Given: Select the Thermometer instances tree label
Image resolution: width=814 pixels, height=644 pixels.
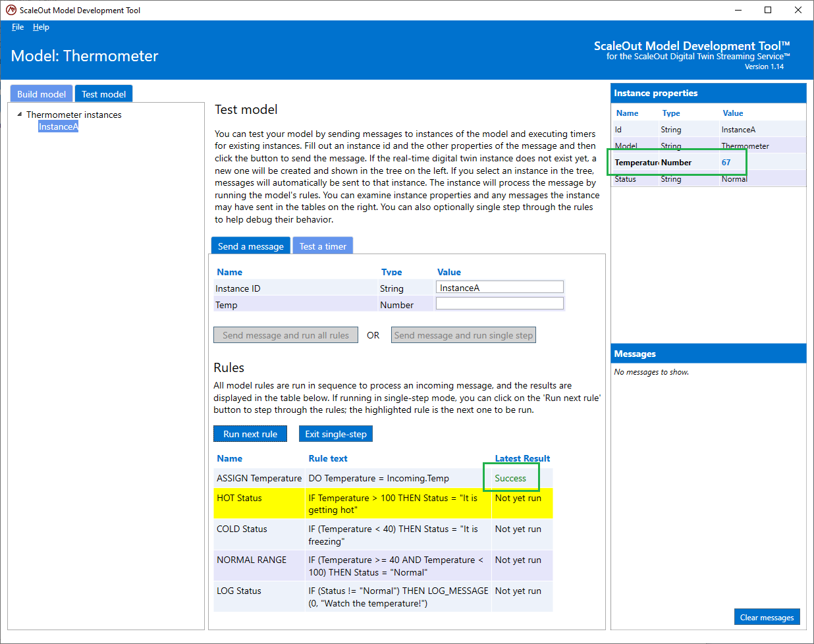Looking at the screenshot, I should tap(74, 115).
